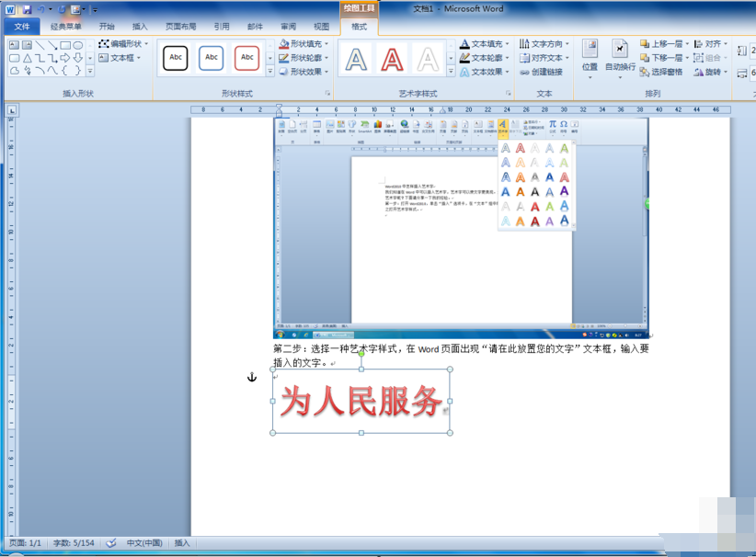This screenshot has width=756, height=557.
Task: Open the Word application icon menu
Action: click(x=10, y=9)
